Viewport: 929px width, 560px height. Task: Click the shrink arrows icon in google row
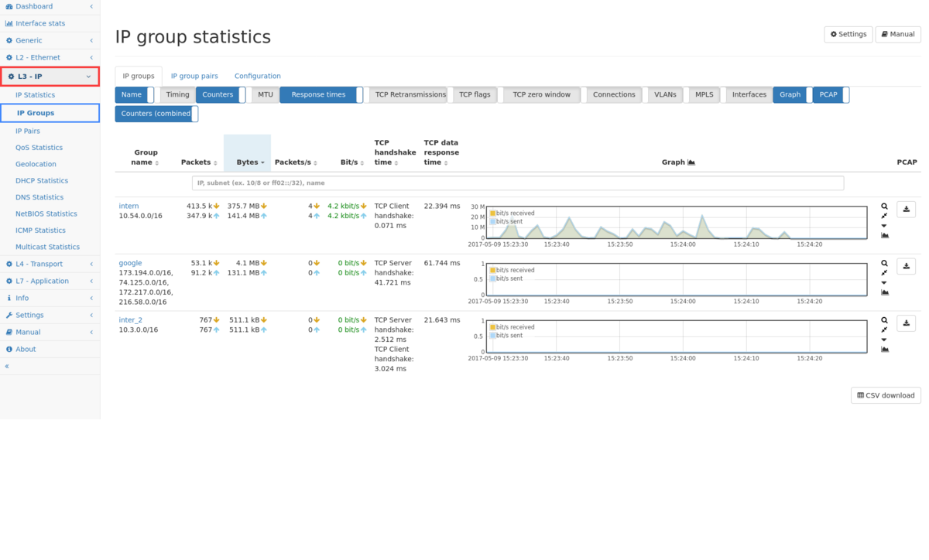click(884, 273)
